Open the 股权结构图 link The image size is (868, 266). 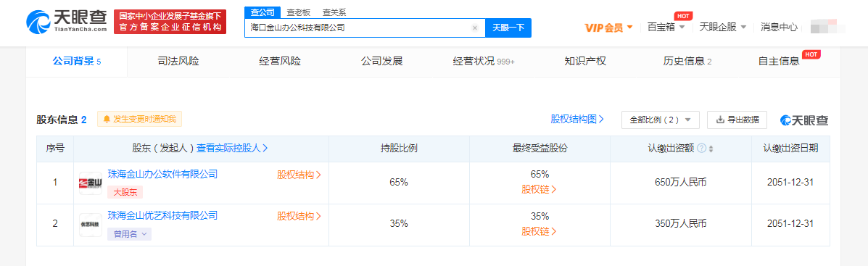pos(576,119)
